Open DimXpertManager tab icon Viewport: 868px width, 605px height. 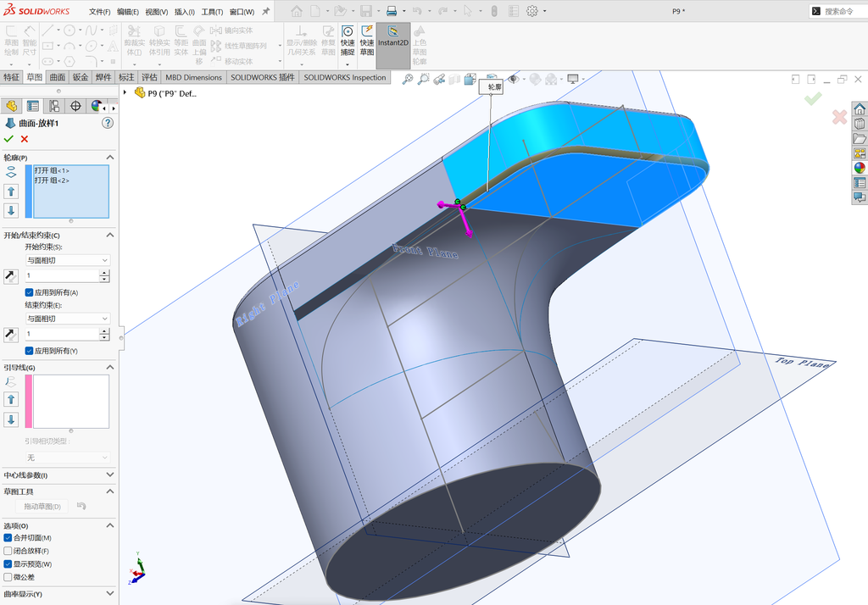coord(75,106)
